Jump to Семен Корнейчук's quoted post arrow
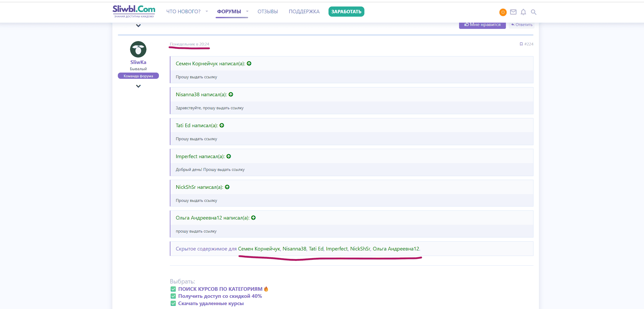The width and height of the screenshot is (644, 309). click(249, 63)
